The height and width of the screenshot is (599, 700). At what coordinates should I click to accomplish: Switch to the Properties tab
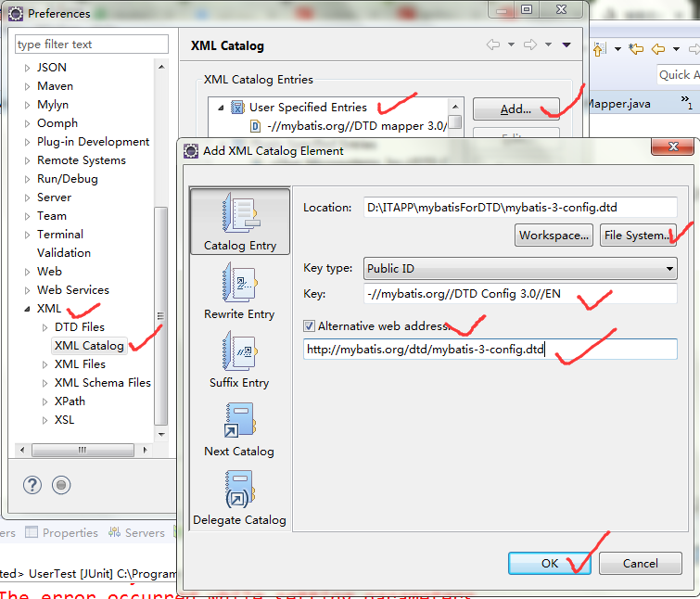[x=61, y=532]
